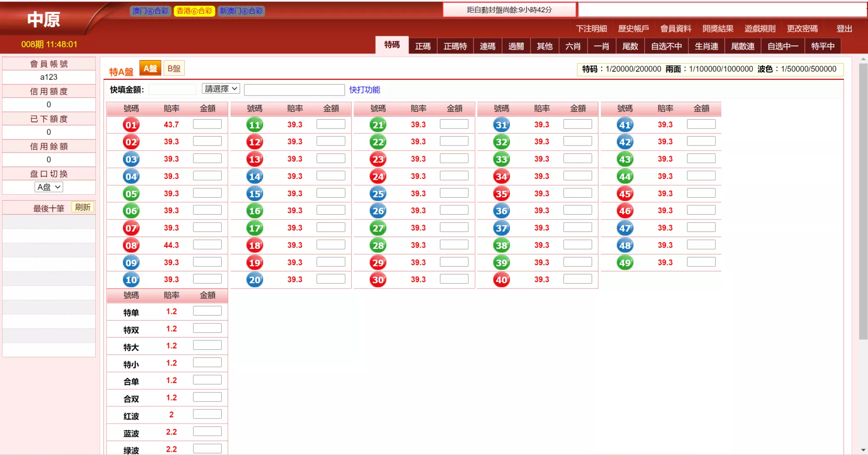Click the blue number 31 ball

(x=501, y=125)
